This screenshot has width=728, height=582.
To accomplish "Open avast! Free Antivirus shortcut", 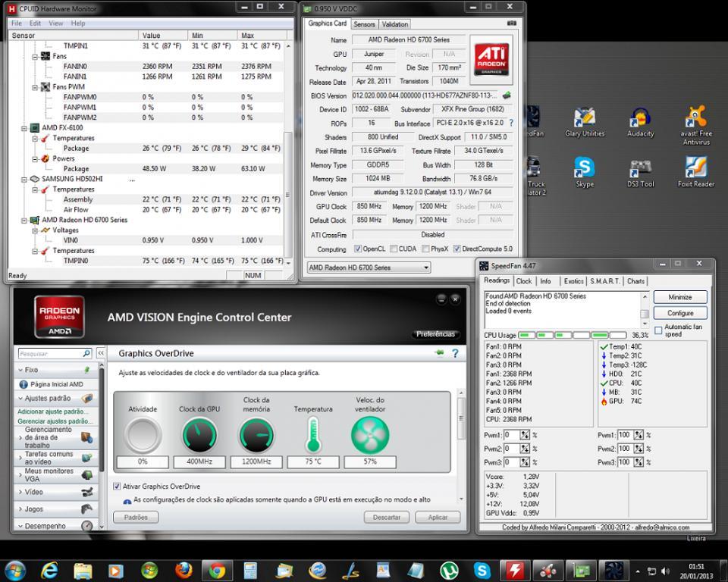I will click(x=696, y=125).
